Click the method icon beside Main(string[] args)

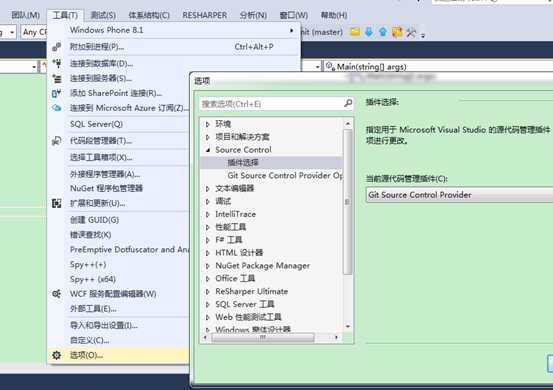(x=330, y=66)
